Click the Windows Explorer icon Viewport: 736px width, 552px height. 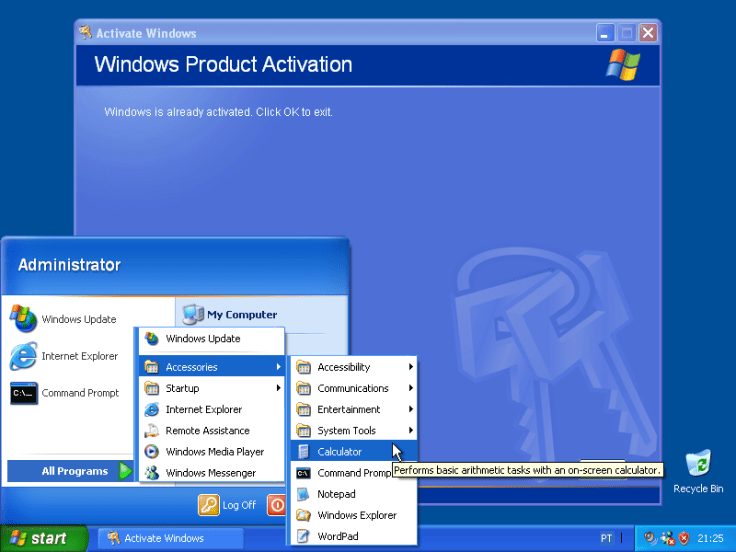tap(303, 515)
